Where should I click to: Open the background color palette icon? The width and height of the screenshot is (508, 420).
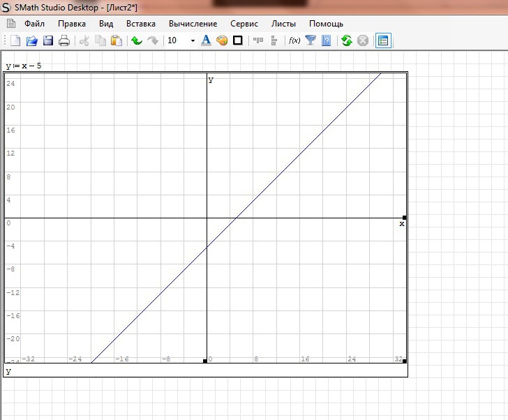pos(222,40)
